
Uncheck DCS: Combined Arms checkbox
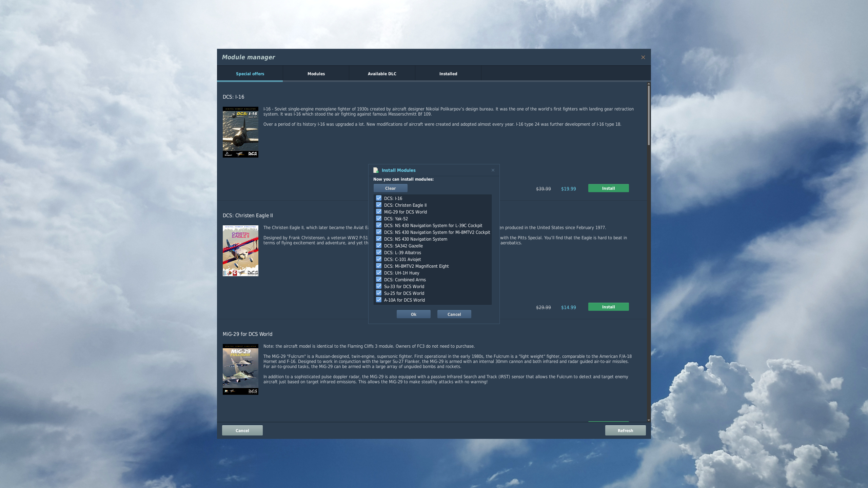click(x=379, y=280)
